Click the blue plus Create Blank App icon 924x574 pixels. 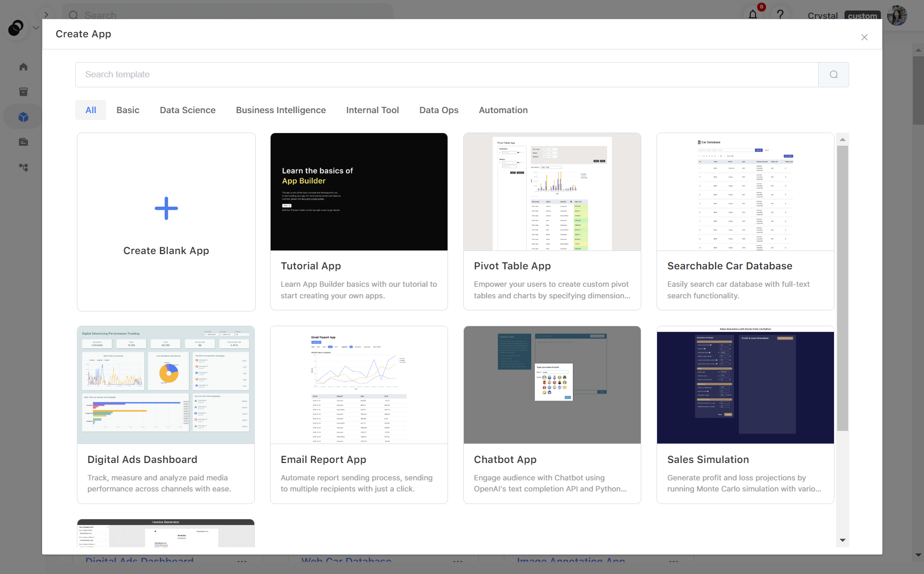point(166,208)
